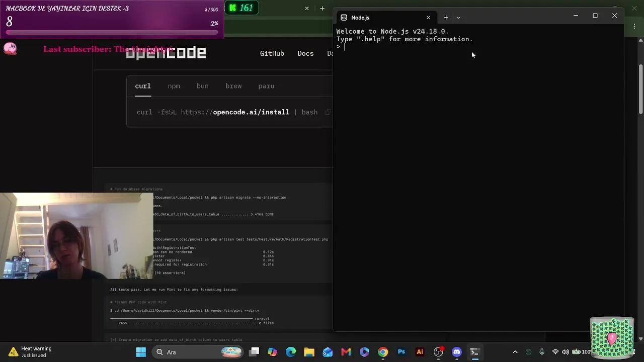Launch Photoshop from the taskbar
The height and width of the screenshot is (362, 644).
401,352
